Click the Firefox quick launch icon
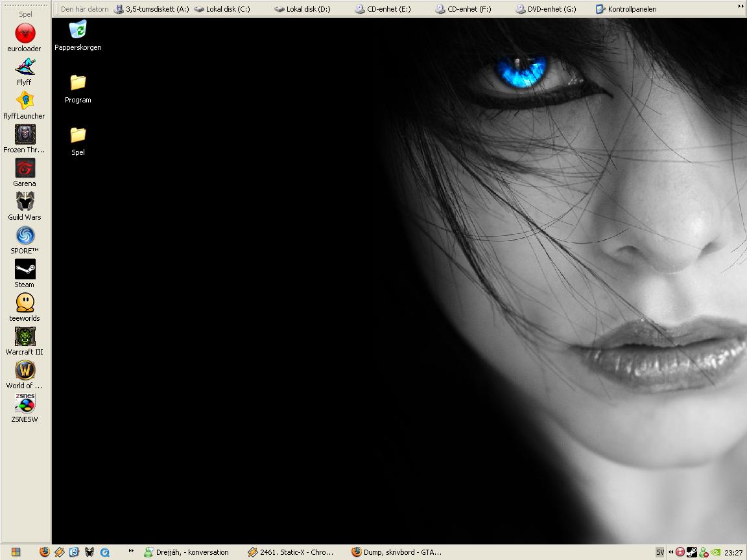 (x=45, y=552)
